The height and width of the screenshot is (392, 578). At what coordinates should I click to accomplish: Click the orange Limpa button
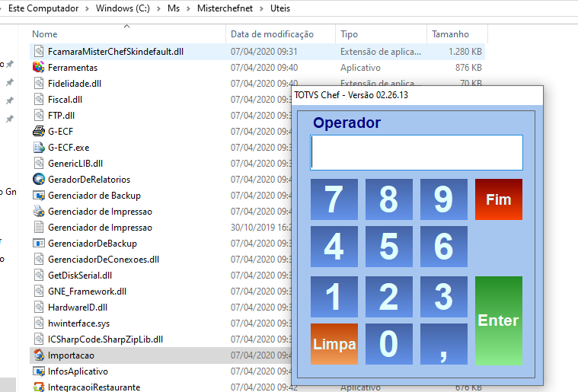(334, 344)
